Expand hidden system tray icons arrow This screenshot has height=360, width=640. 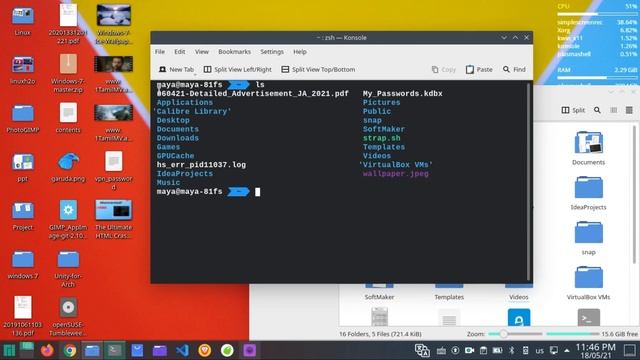pos(567,351)
